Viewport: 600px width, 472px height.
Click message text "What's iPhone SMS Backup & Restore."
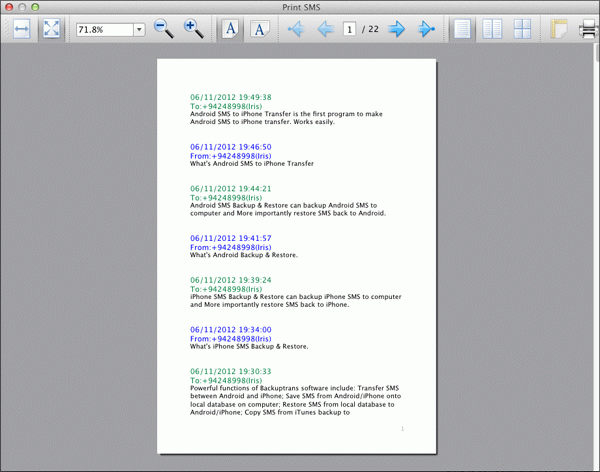point(249,346)
